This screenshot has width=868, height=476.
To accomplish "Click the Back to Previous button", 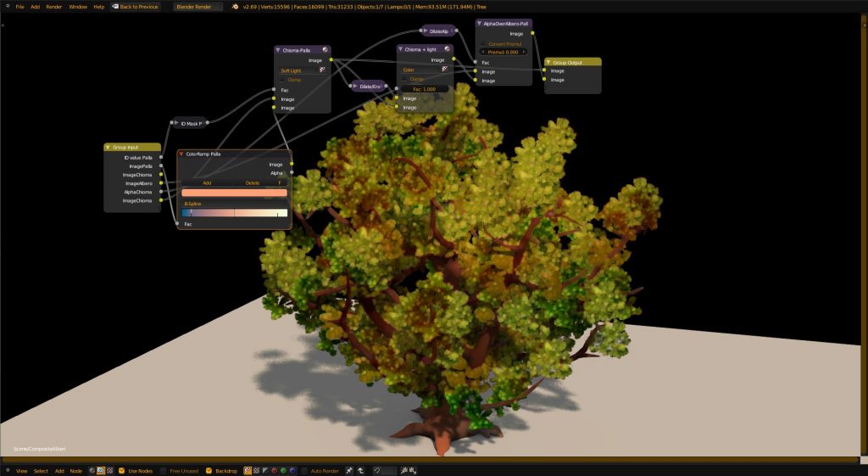I will [x=135, y=6].
